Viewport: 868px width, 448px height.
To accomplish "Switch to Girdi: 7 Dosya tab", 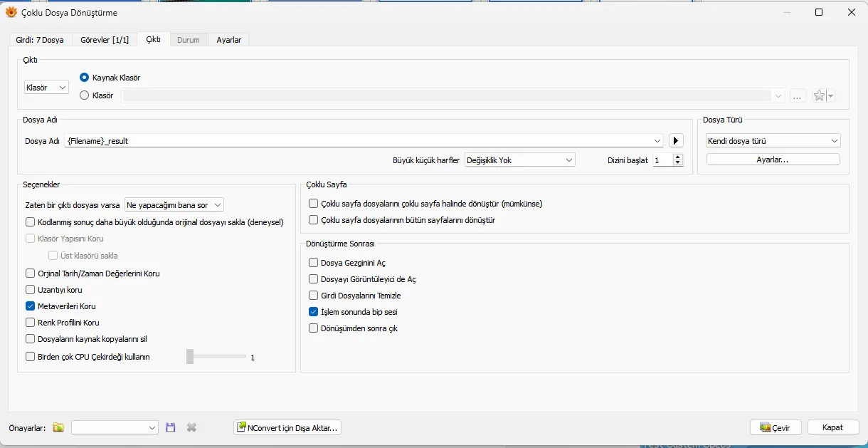I will coord(40,40).
